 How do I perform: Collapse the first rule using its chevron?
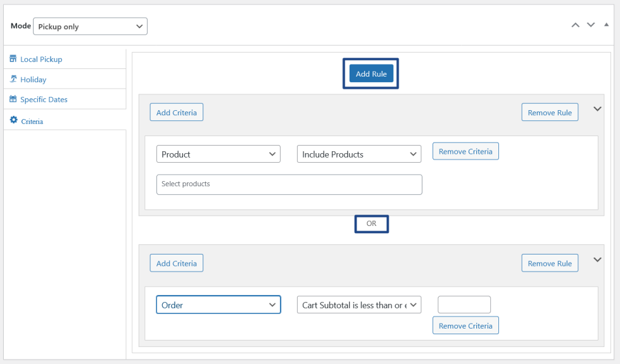point(597,109)
